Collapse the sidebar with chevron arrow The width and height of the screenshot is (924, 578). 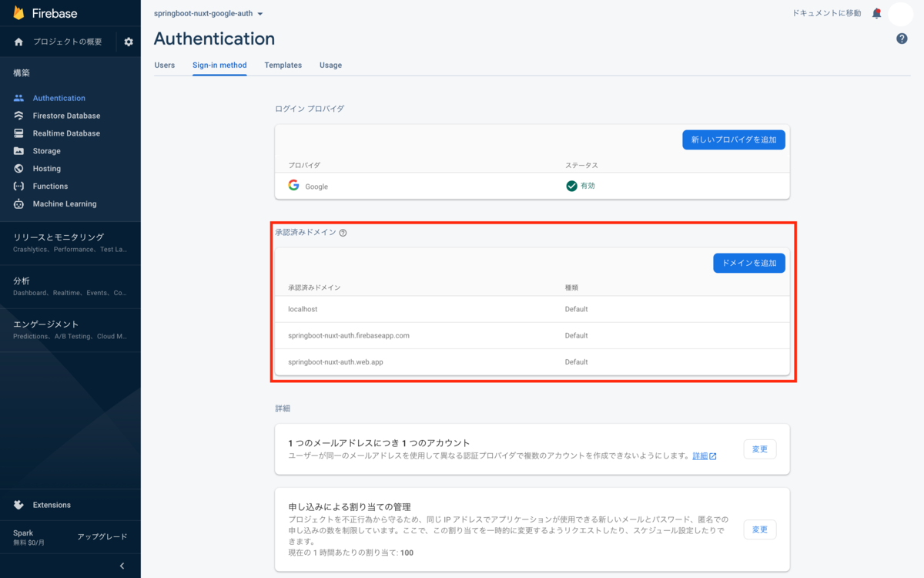coord(122,566)
